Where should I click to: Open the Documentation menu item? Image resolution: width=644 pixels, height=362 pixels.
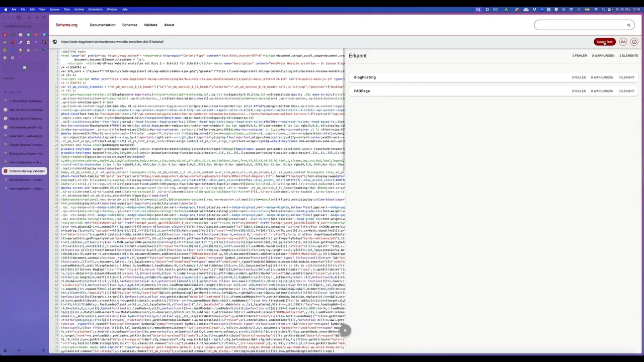(102, 25)
